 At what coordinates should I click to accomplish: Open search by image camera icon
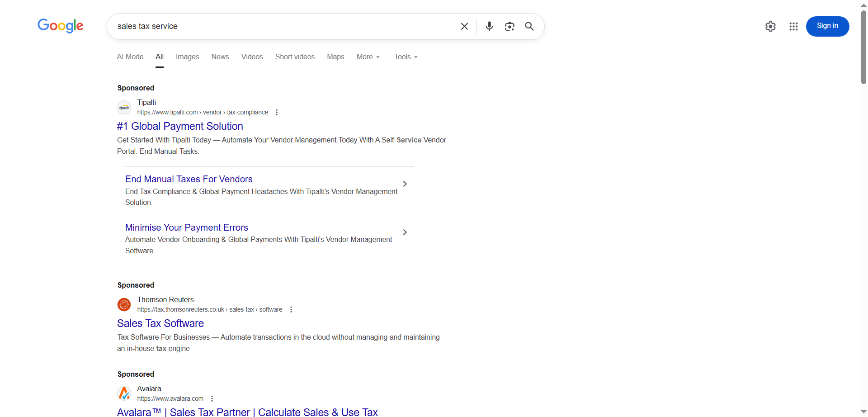(x=509, y=26)
